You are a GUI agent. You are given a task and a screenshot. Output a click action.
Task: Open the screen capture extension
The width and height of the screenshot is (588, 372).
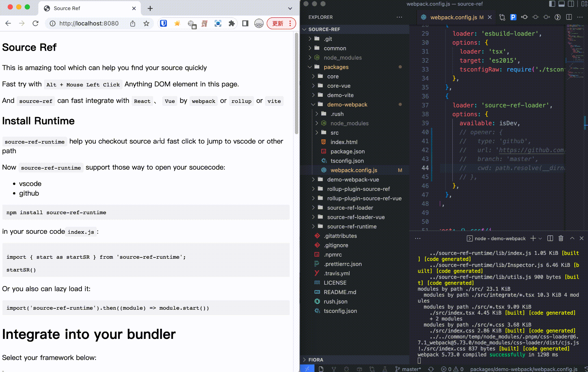[x=218, y=23]
